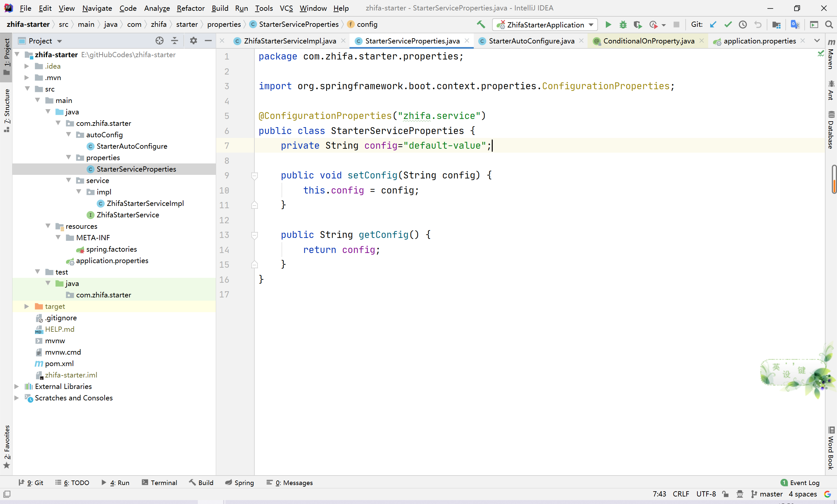
Task: Open Git history clock icon
Action: click(x=743, y=25)
